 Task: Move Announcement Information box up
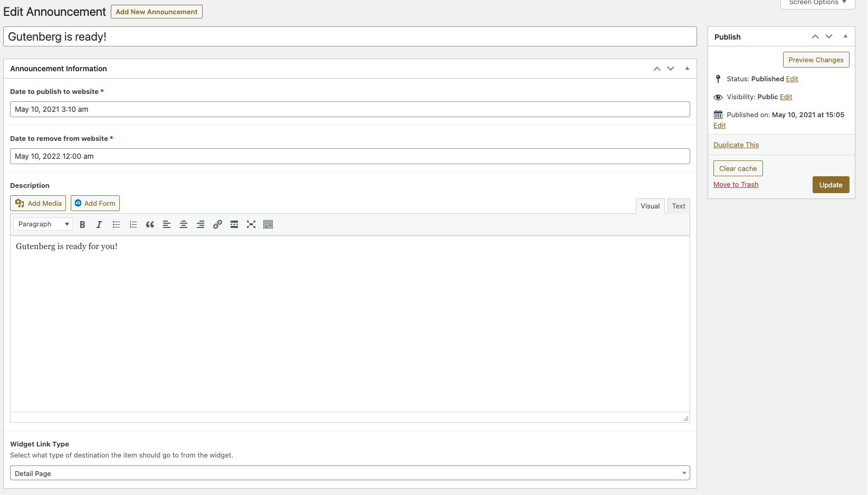[x=657, y=69]
